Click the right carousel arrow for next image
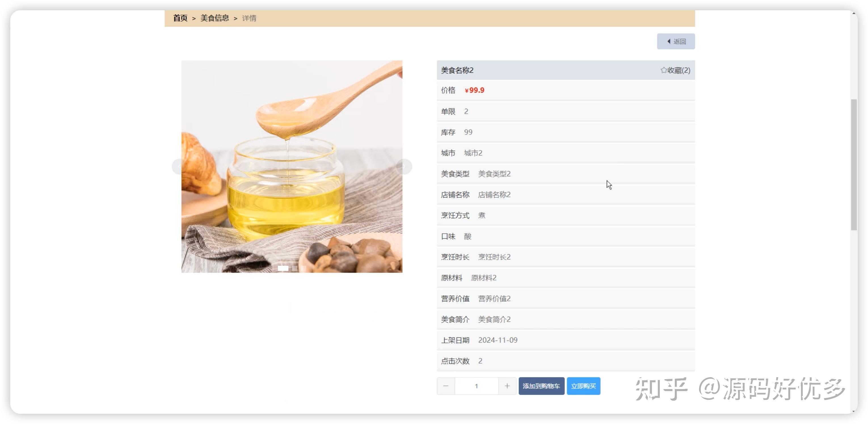The image size is (868, 424). (405, 166)
